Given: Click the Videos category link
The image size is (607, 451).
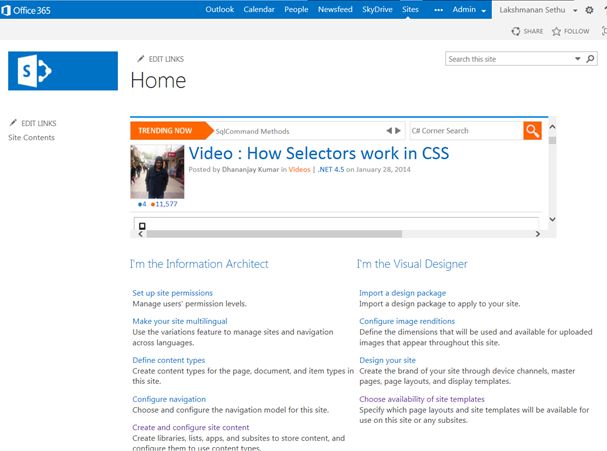Looking at the screenshot, I should pyautogui.click(x=299, y=170).
